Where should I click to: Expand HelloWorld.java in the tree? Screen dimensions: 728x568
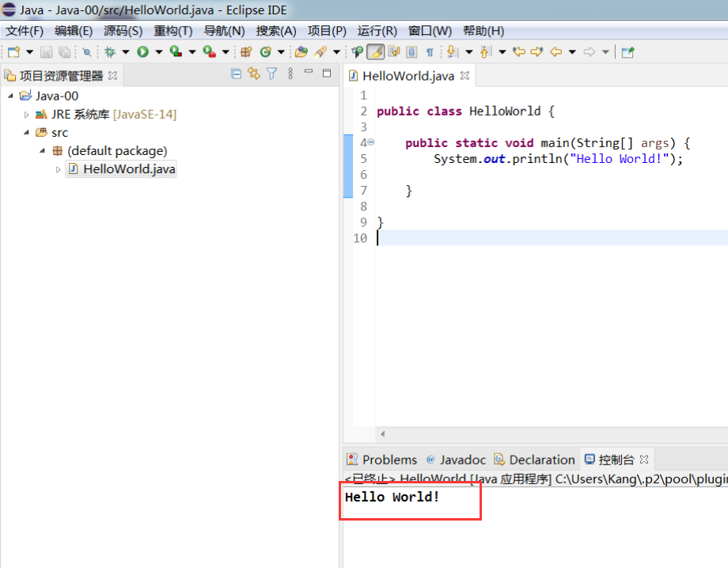point(58,169)
